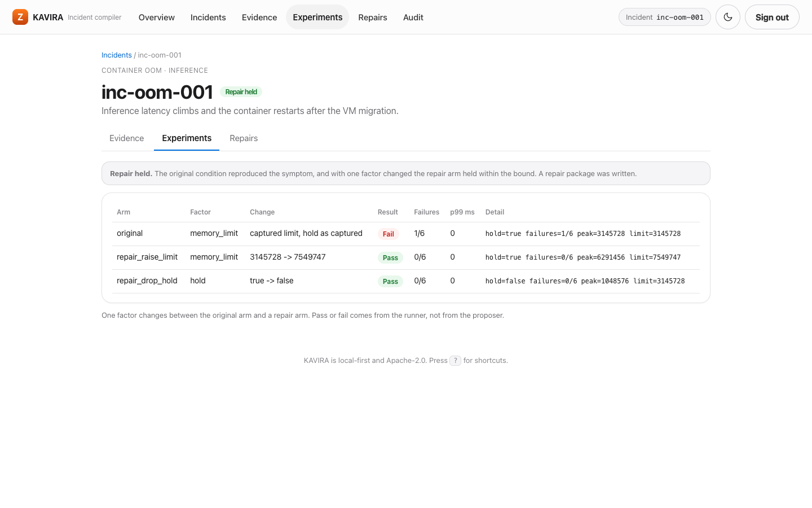Select the Experiments tab under the incident
812x508 pixels.
[x=187, y=138]
